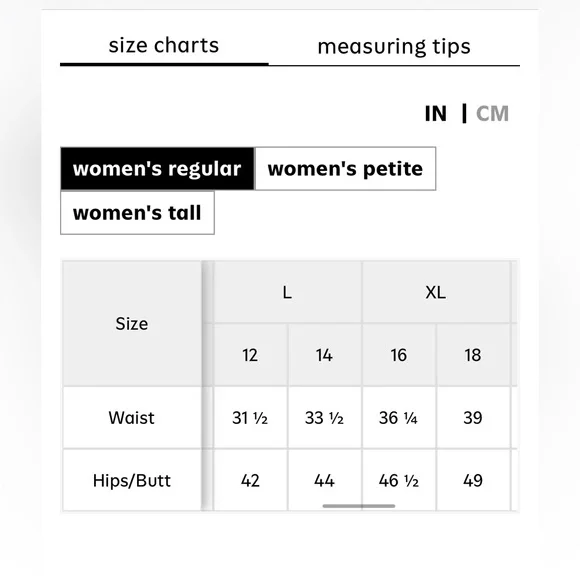Click the Waist row label
Screen dimensions: 580x580
pos(132,418)
